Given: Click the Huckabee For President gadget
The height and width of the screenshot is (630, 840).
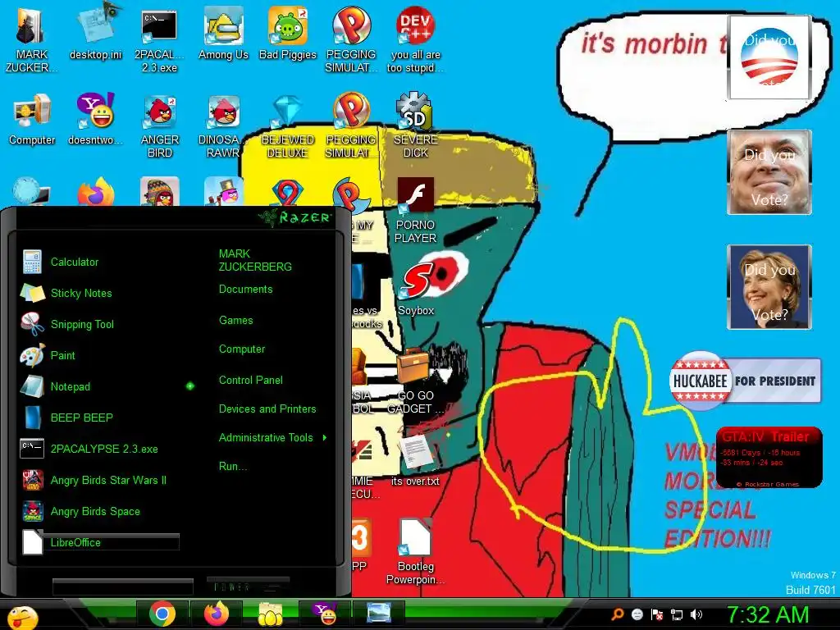Looking at the screenshot, I should 745,381.
